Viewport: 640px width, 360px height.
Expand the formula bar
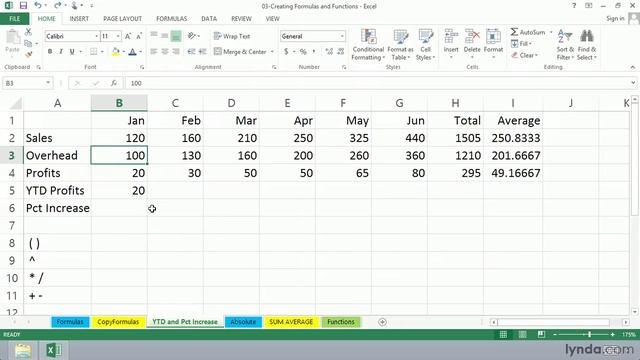pyautogui.click(x=633, y=83)
